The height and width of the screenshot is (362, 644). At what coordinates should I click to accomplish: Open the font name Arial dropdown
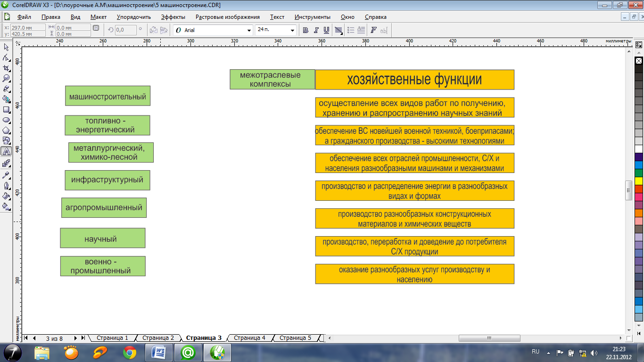point(249,30)
